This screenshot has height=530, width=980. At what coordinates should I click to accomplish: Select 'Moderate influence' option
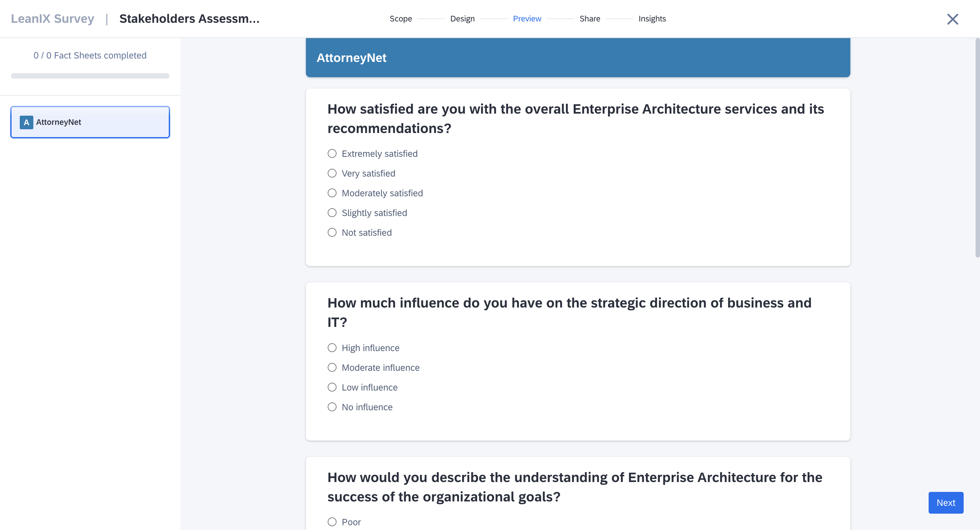tap(332, 368)
